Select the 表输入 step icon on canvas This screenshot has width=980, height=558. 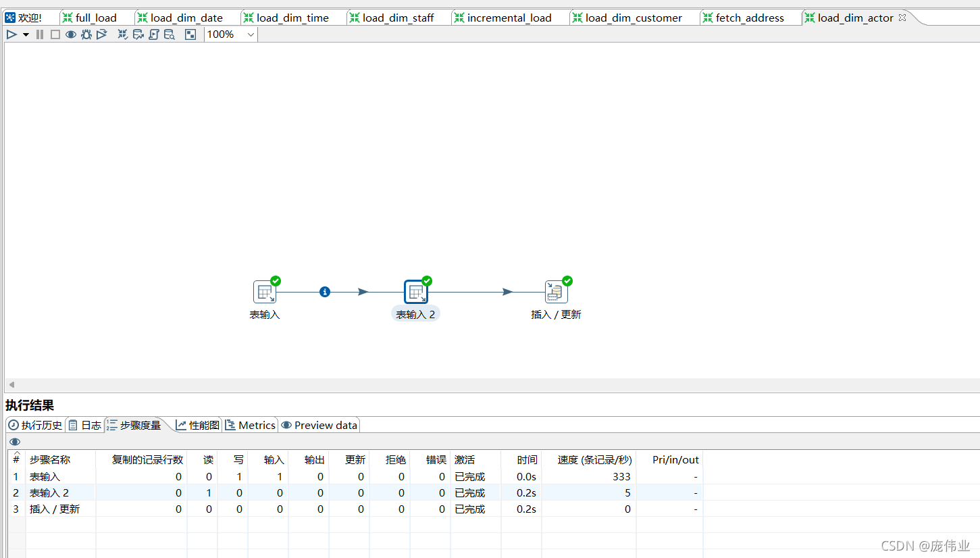[265, 293]
